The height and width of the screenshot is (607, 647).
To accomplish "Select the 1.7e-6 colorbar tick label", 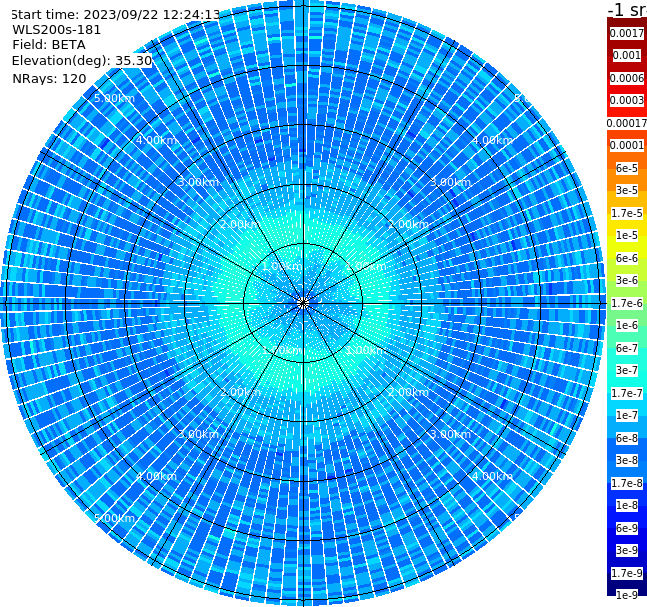I will [627, 303].
